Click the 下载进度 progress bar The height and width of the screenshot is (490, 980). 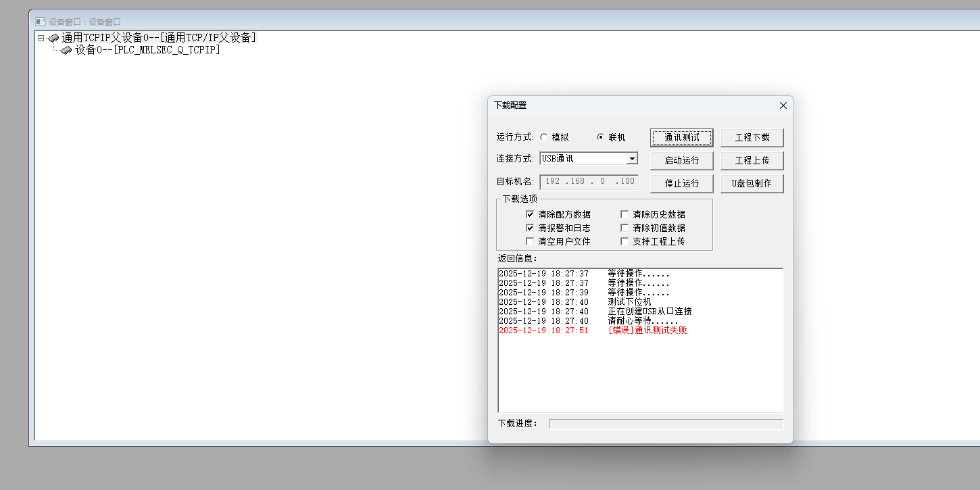pyautogui.click(x=666, y=424)
